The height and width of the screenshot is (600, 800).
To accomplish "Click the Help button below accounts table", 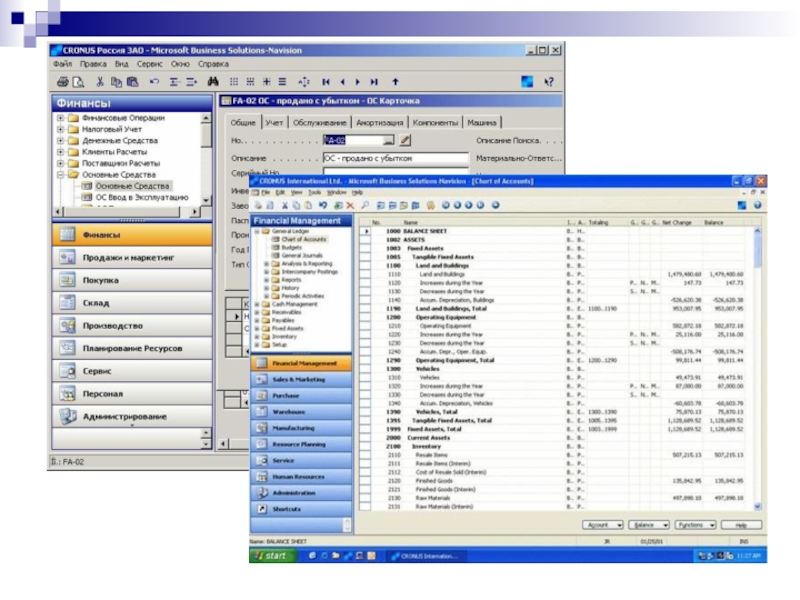I will [741, 525].
